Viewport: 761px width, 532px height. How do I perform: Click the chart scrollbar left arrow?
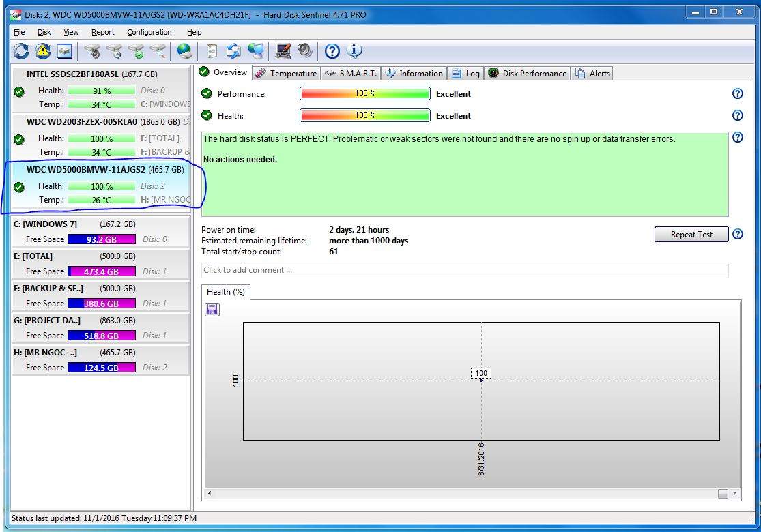[x=209, y=493]
